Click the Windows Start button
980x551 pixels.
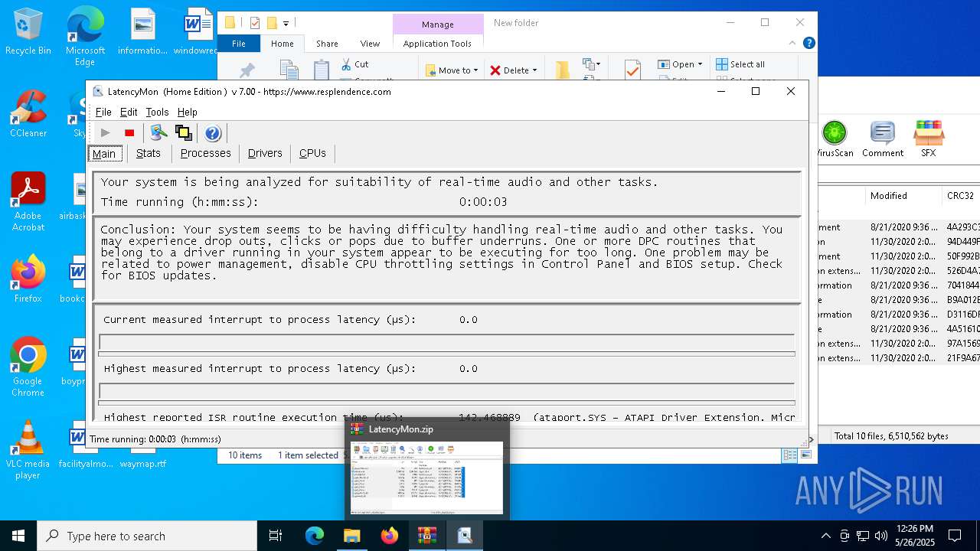tap(18, 536)
